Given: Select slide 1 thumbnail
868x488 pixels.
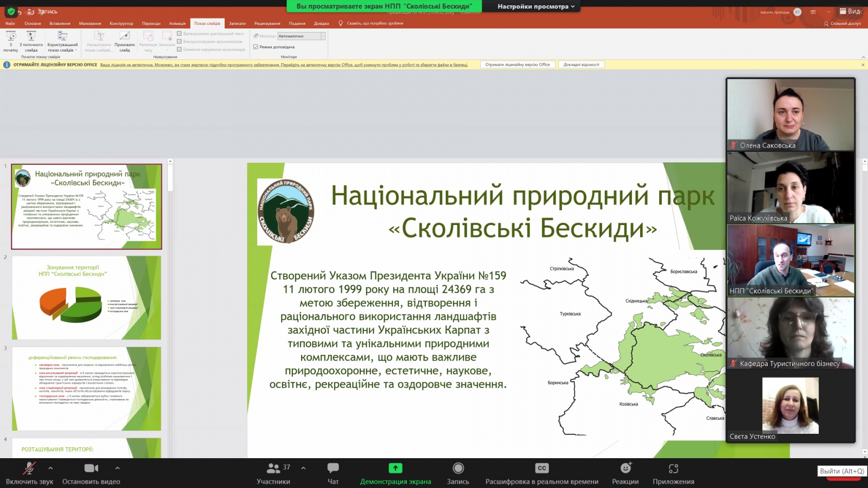Looking at the screenshot, I should pyautogui.click(x=87, y=207).
